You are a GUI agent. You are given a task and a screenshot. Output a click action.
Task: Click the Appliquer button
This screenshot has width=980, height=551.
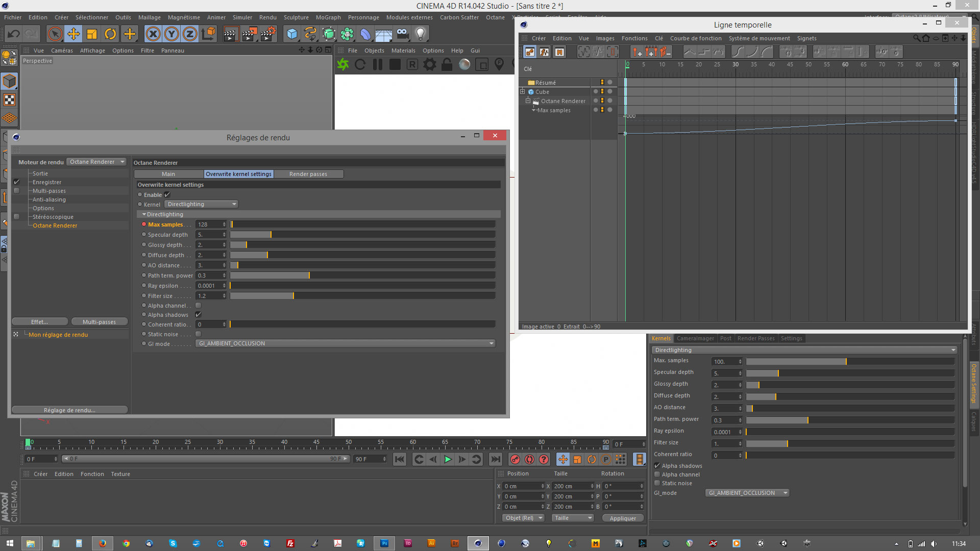(623, 518)
